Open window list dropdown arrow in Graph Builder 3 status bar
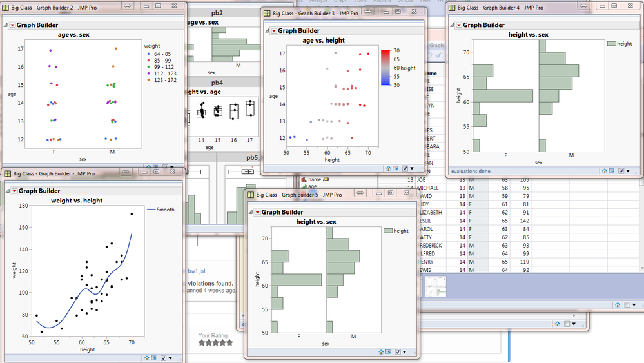Image resolution: width=644 pixels, height=363 pixels. [x=411, y=168]
